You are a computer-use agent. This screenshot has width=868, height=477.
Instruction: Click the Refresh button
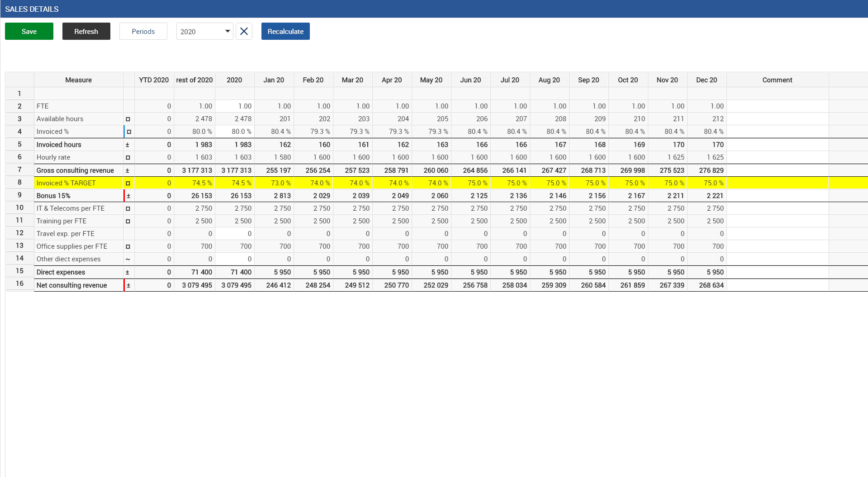pyautogui.click(x=86, y=31)
